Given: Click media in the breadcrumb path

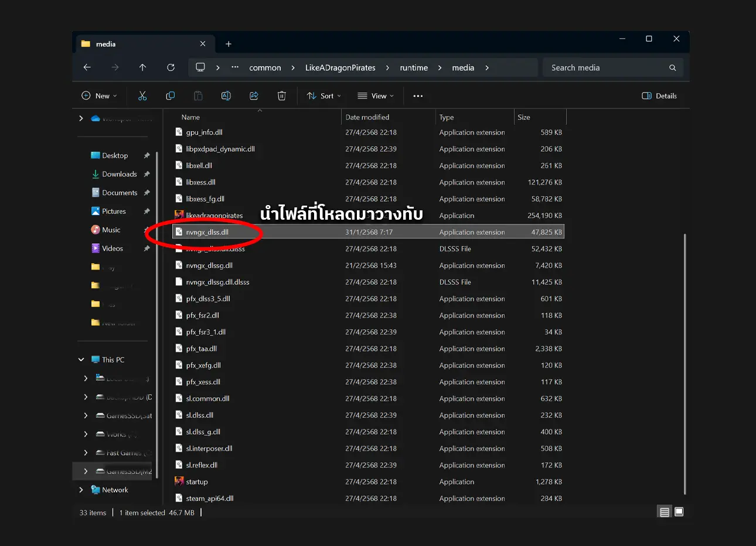Looking at the screenshot, I should coord(463,68).
